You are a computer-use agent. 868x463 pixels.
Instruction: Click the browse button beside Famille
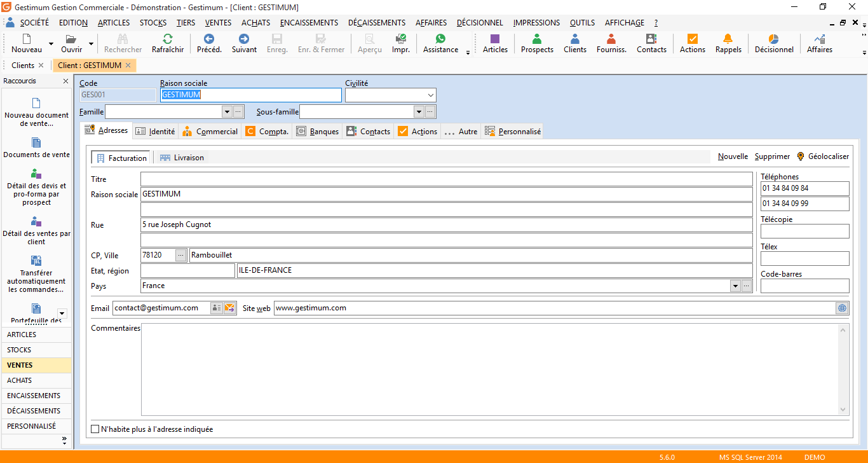click(238, 112)
